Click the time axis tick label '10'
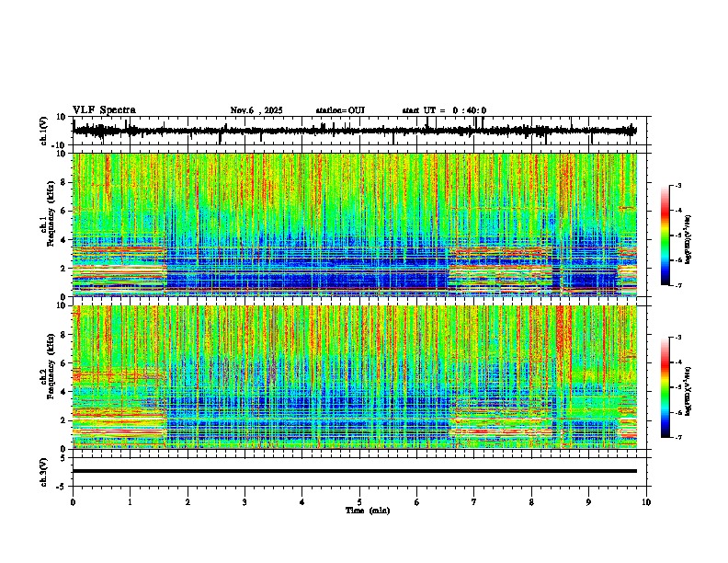The width and height of the screenshot is (728, 563). tap(646, 502)
